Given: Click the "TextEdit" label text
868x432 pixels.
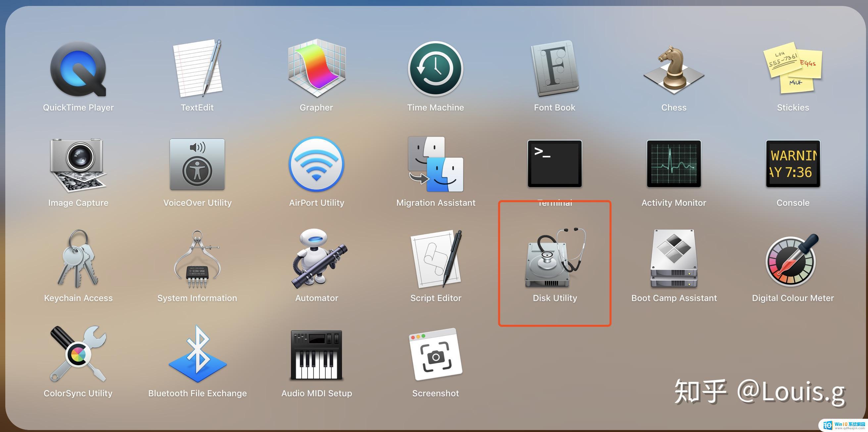Looking at the screenshot, I should (x=197, y=108).
